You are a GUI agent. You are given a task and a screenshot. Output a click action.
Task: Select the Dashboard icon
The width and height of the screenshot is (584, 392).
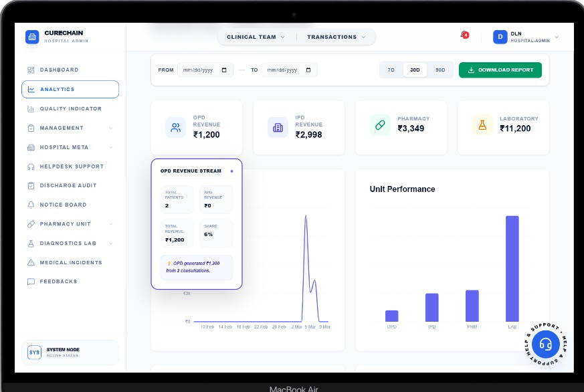coord(31,70)
